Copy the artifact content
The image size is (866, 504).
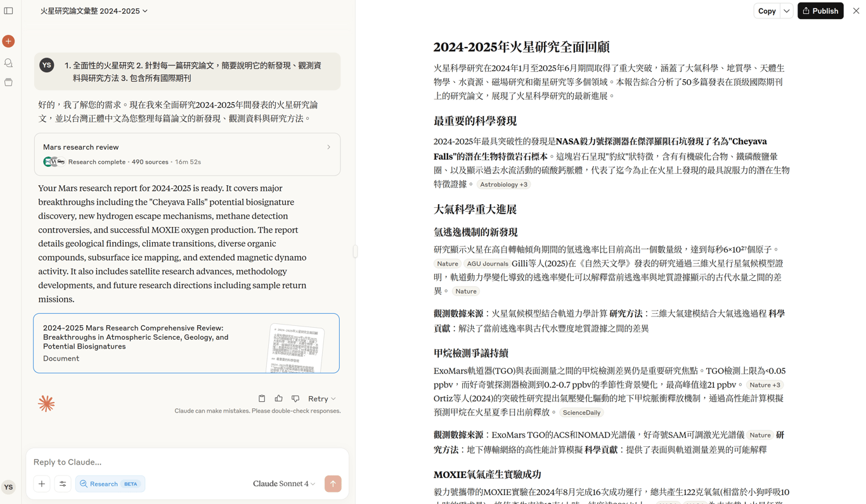767,11
